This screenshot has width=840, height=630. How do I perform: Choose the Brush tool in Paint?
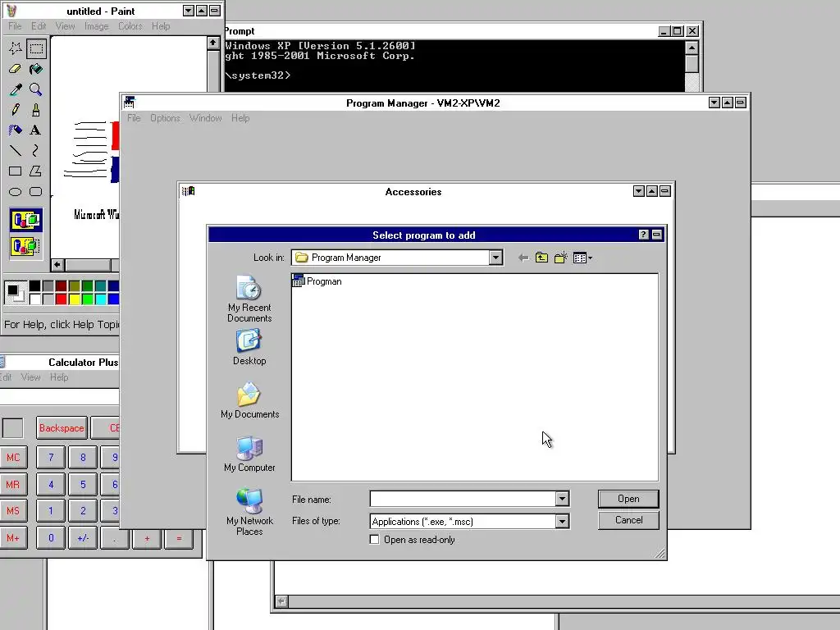36,110
